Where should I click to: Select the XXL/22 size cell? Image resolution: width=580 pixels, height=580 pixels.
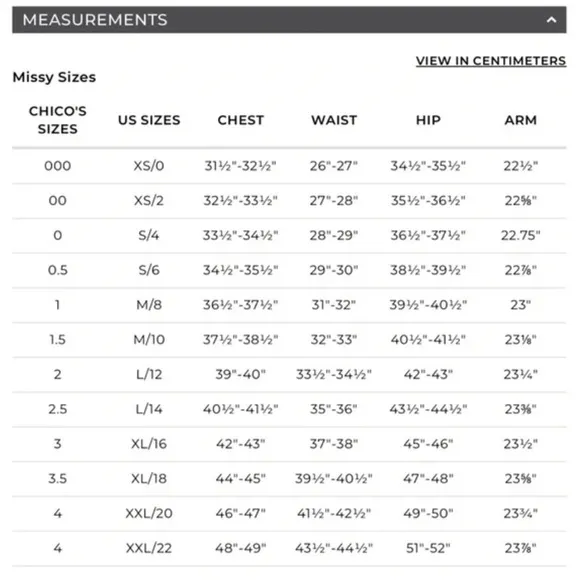click(149, 548)
